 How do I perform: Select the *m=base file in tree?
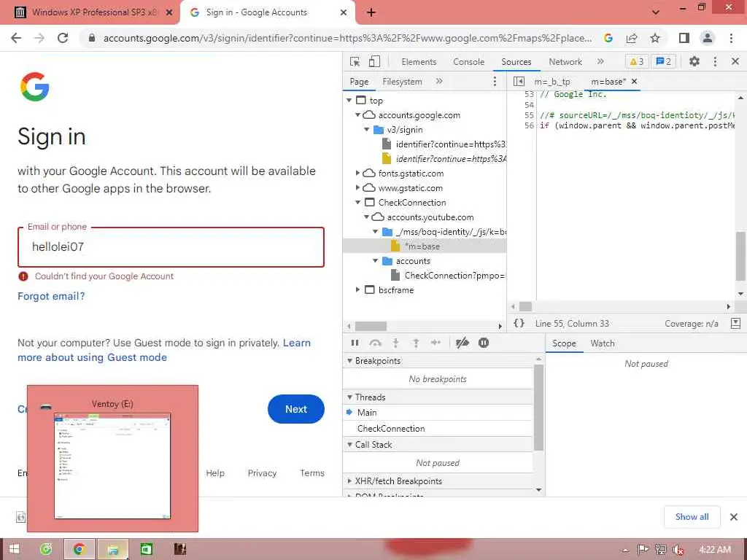[x=422, y=246]
